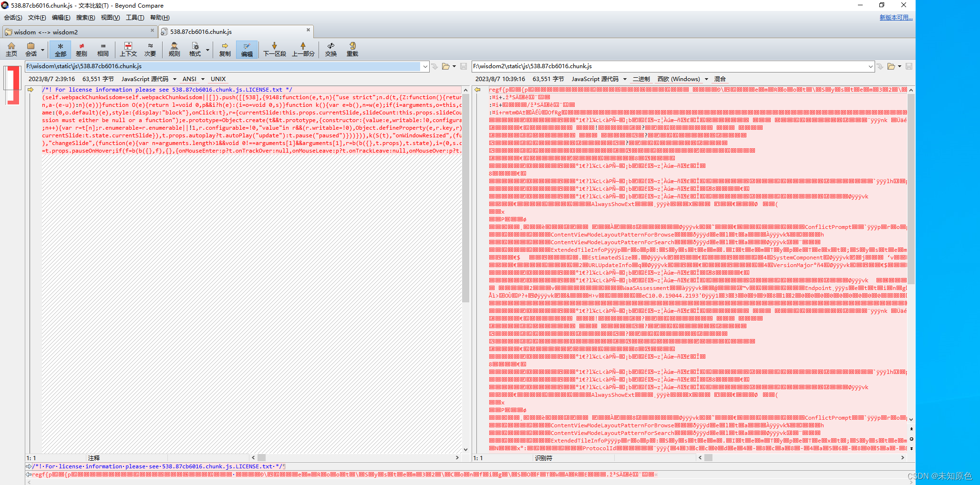This screenshot has width=980, height=485.
Task: Click the 相同 (Same) filter icon
Action: pos(103,49)
